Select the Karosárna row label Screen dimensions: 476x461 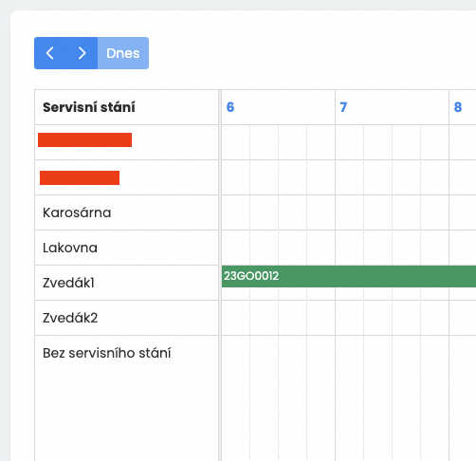(77, 212)
